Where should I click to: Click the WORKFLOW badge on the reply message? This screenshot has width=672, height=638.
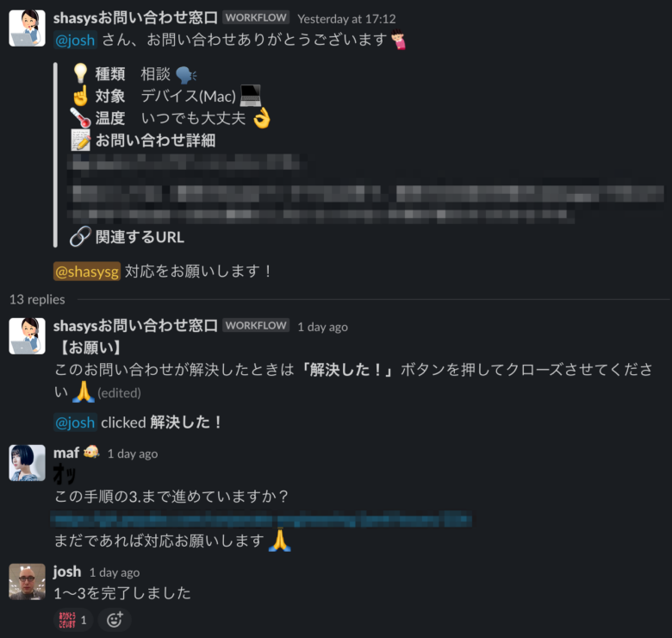[256, 325]
